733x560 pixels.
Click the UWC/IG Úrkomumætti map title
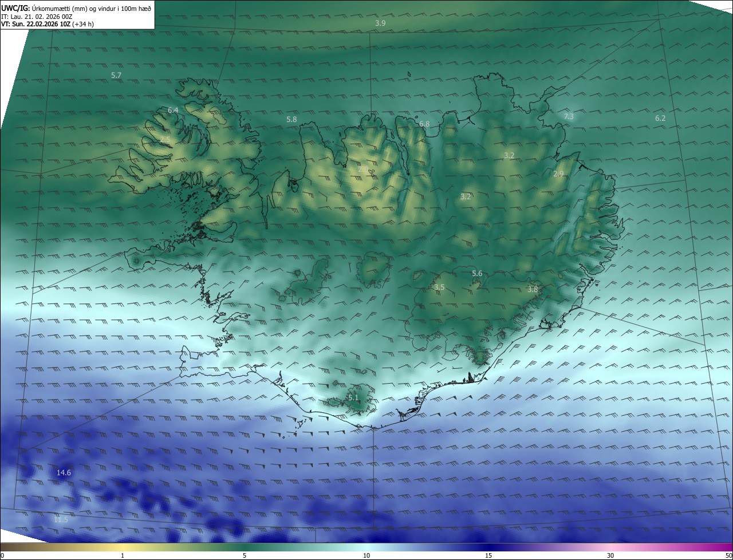pos(76,8)
